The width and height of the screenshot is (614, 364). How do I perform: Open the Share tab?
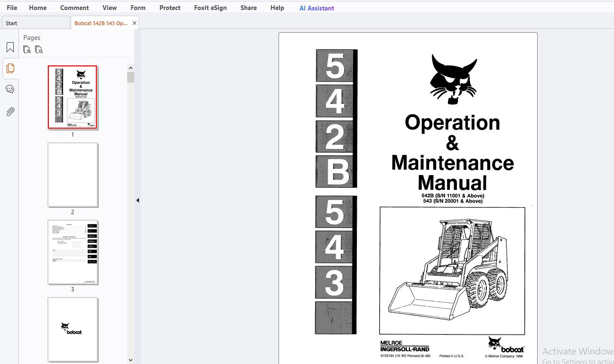coord(249,8)
